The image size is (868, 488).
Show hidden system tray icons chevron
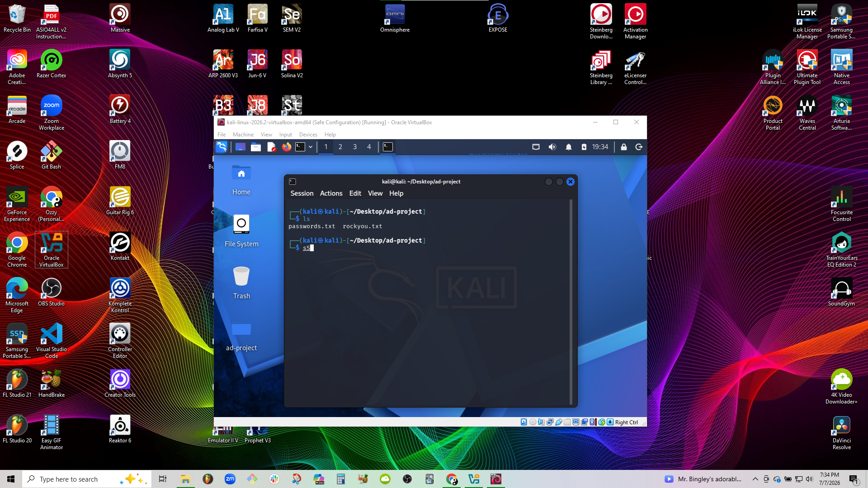point(755,479)
